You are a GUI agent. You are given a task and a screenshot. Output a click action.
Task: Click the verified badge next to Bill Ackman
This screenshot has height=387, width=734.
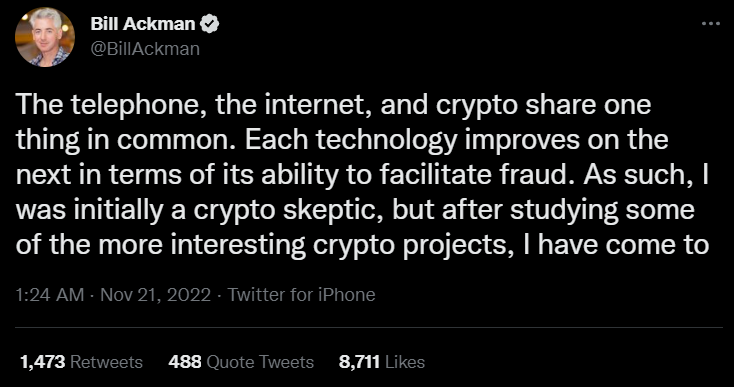click(209, 24)
